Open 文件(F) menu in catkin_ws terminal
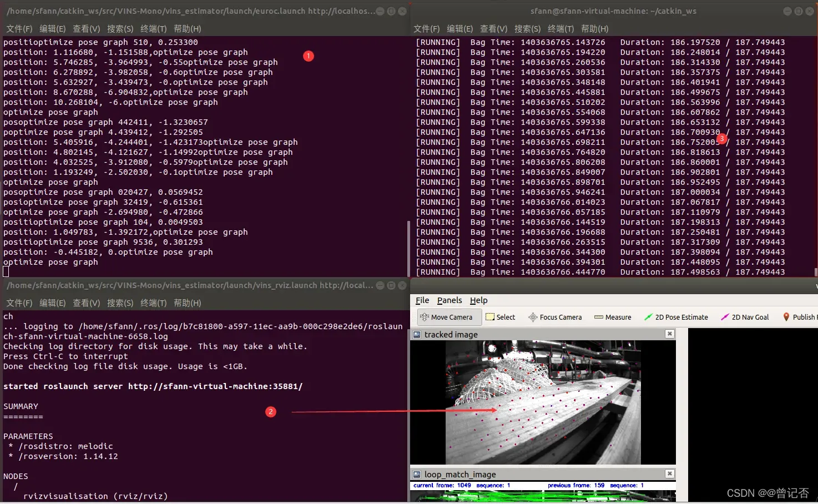The image size is (818, 504). [427, 28]
